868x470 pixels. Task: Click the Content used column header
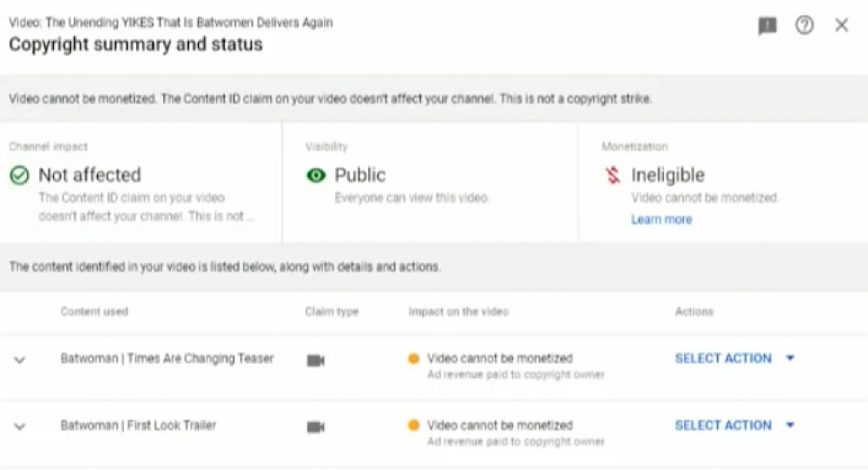point(94,312)
